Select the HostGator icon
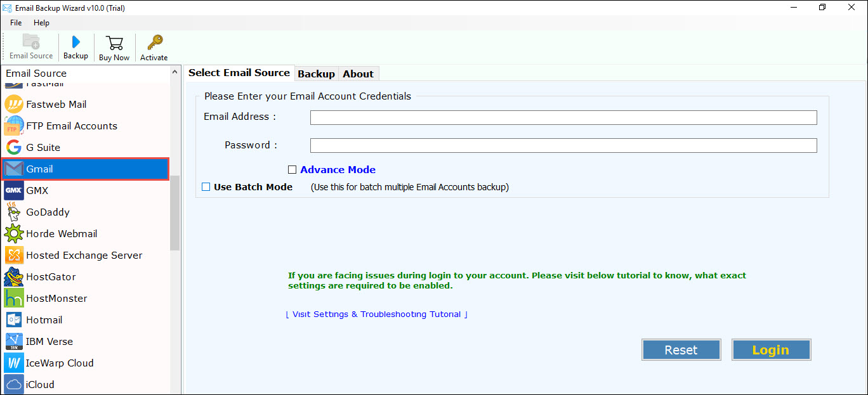The height and width of the screenshot is (395, 868). tap(14, 276)
